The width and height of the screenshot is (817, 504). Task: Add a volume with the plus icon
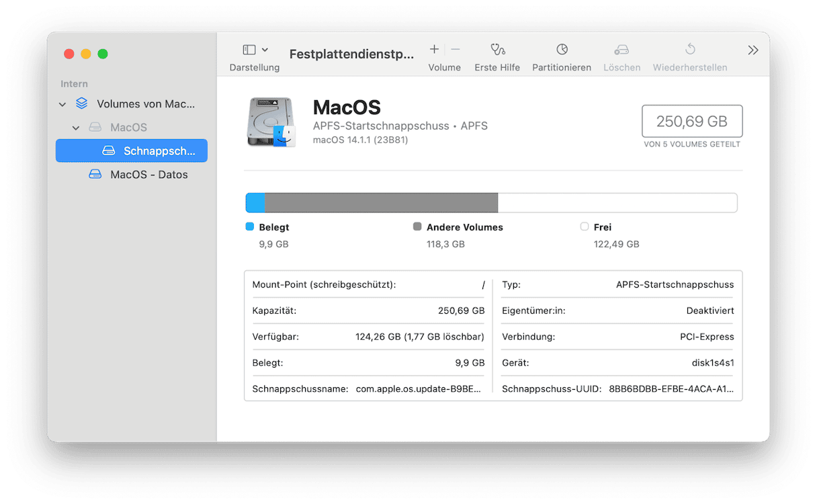(x=434, y=49)
